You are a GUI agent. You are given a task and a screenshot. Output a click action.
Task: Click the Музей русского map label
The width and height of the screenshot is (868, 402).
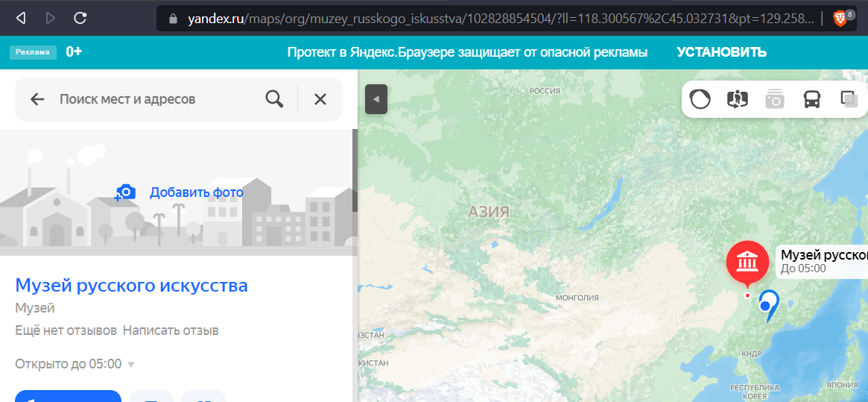[822, 261]
